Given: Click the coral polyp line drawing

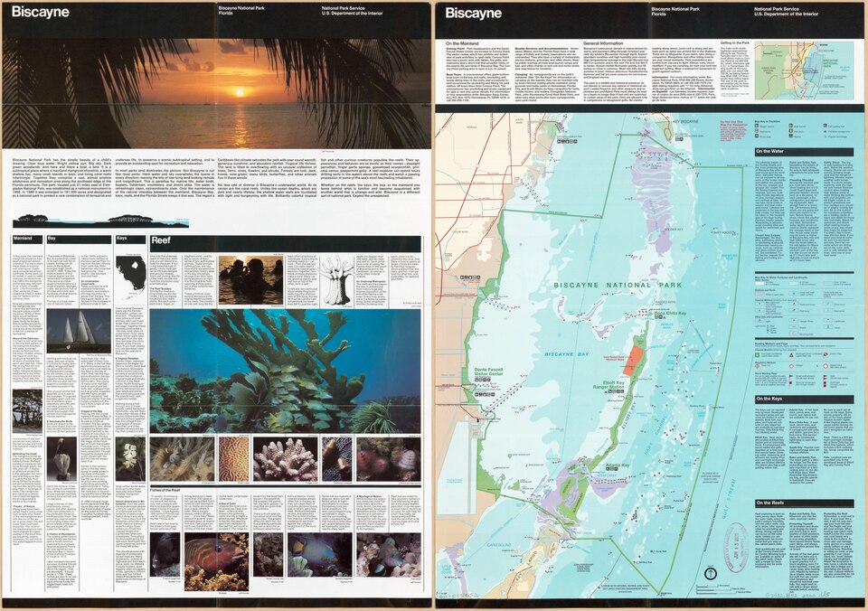Looking at the screenshot, I should coord(337,282).
